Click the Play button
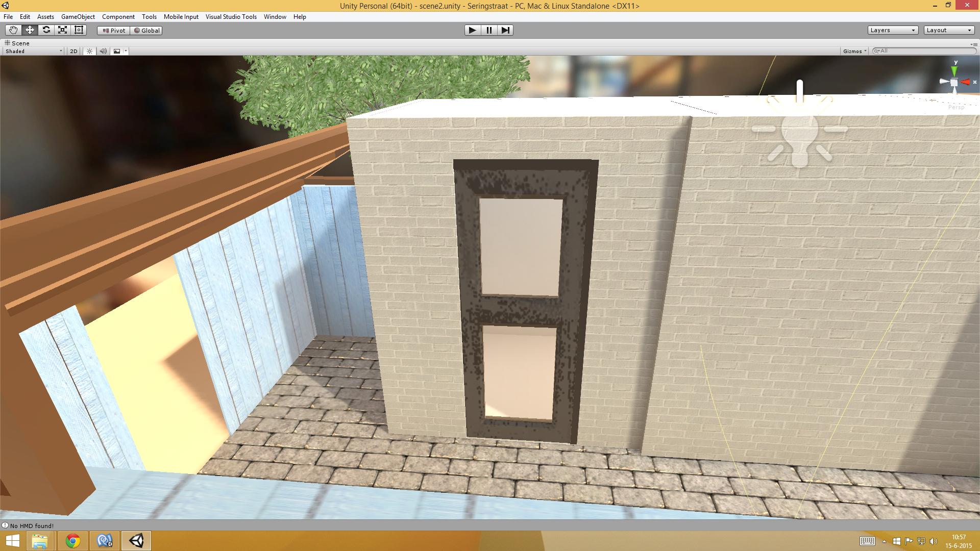The height and width of the screenshot is (551, 980). pyautogui.click(x=472, y=30)
